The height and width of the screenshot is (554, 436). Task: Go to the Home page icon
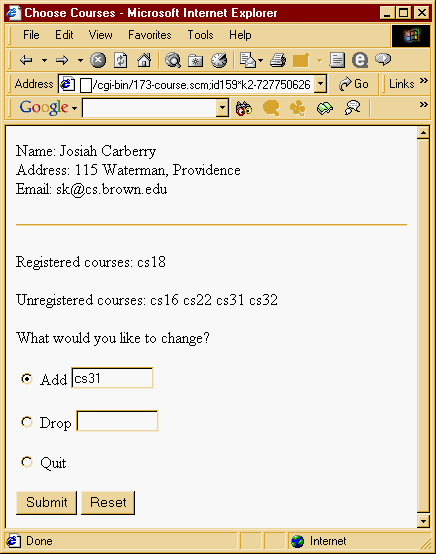click(x=144, y=60)
